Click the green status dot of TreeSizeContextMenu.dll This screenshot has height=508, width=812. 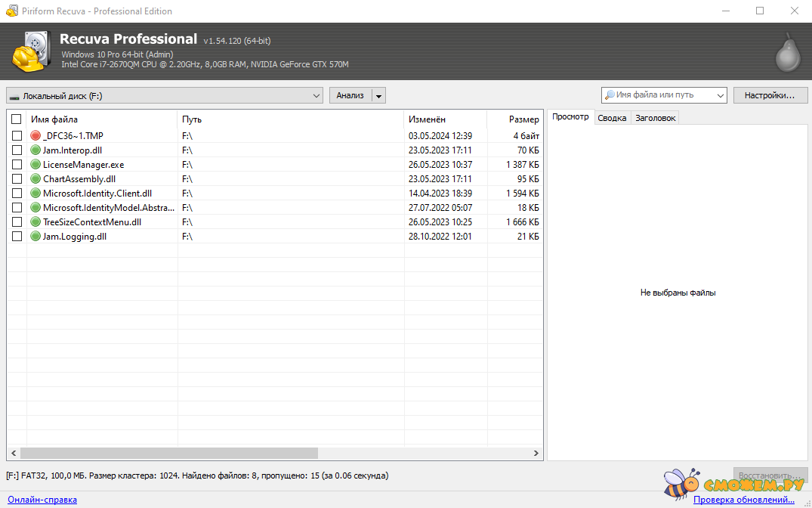[x=36, y=221]
